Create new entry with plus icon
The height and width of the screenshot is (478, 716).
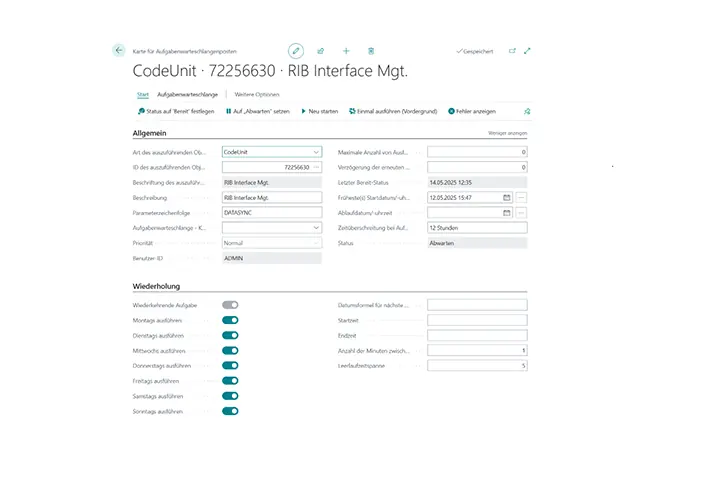click(x=346, y=51)
